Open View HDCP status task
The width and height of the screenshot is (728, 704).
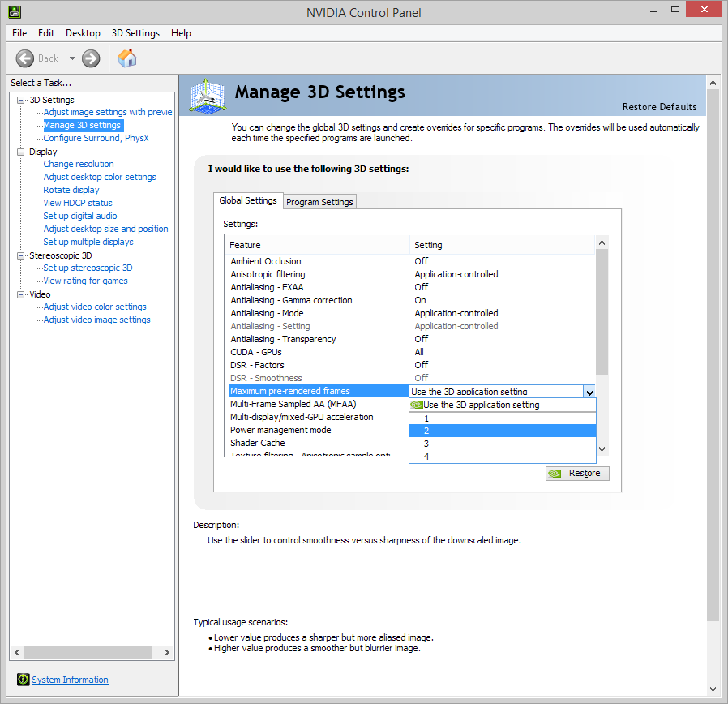(x=78, y=203)
